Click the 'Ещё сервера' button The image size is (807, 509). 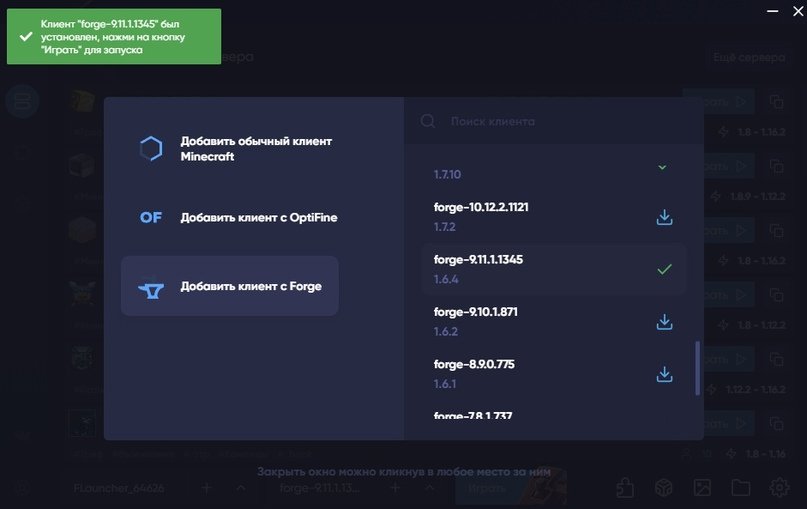(x=748, y=58)
